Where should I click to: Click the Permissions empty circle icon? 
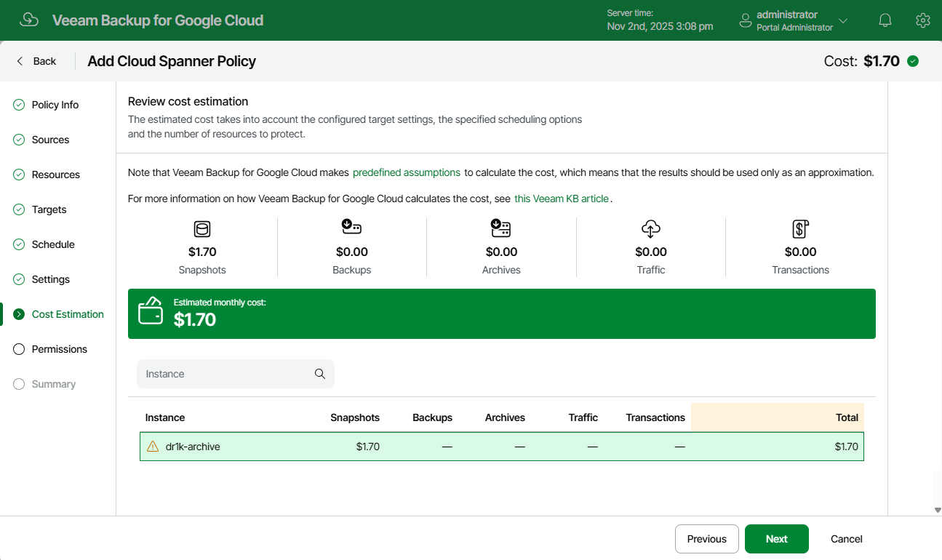coord(19,349)
